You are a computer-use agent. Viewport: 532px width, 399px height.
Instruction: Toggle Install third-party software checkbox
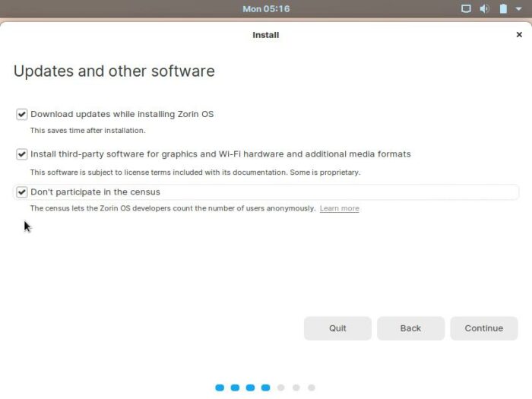[22, 154]
